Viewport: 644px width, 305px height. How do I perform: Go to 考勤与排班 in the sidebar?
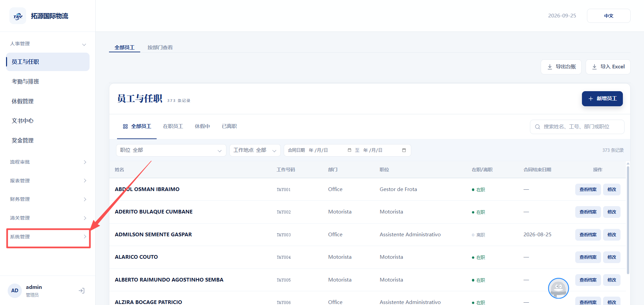pos(48,81)
